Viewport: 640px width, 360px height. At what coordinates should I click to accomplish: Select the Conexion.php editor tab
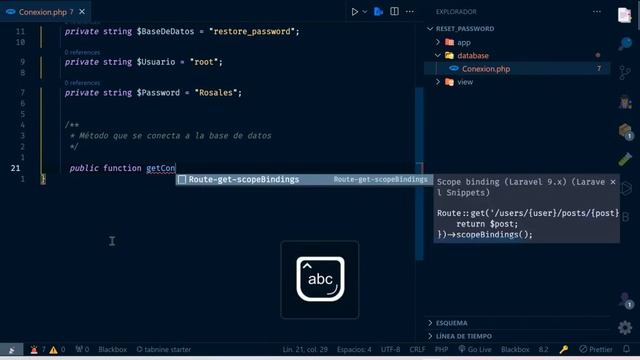pyautogui.click(x=45, y=12)
